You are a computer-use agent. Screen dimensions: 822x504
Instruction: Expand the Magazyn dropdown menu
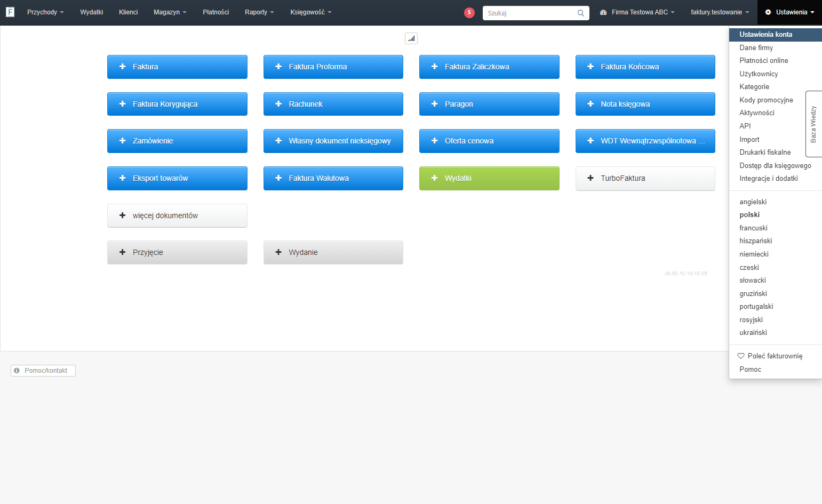point(170,12)
